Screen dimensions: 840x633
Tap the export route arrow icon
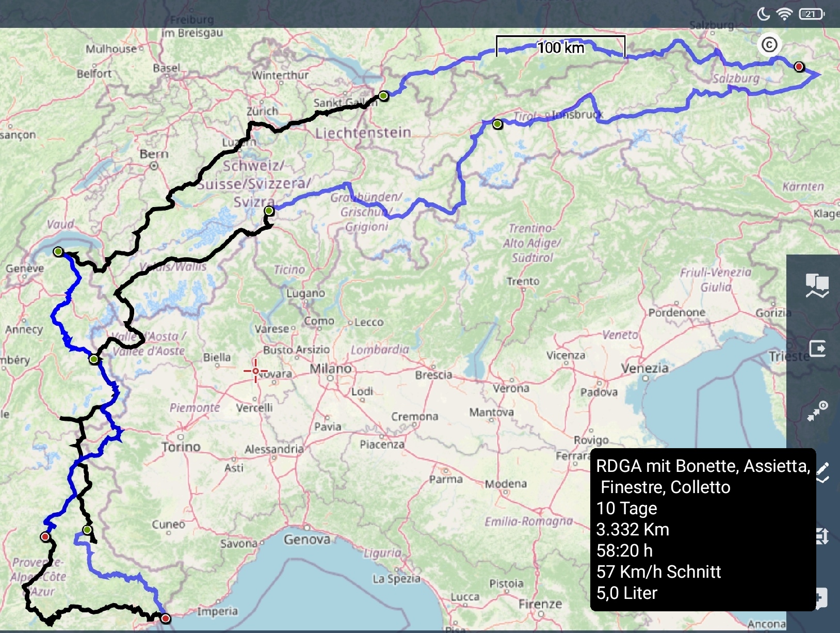click(818, 349)
